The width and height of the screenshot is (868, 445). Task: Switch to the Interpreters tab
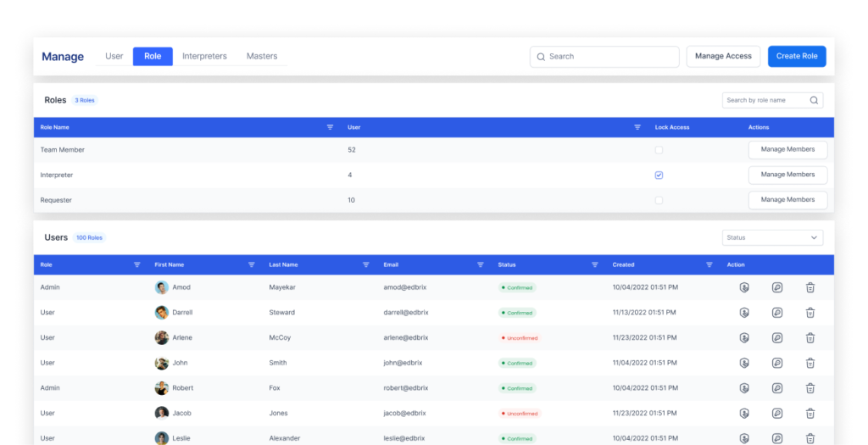[x=204, y=57]
